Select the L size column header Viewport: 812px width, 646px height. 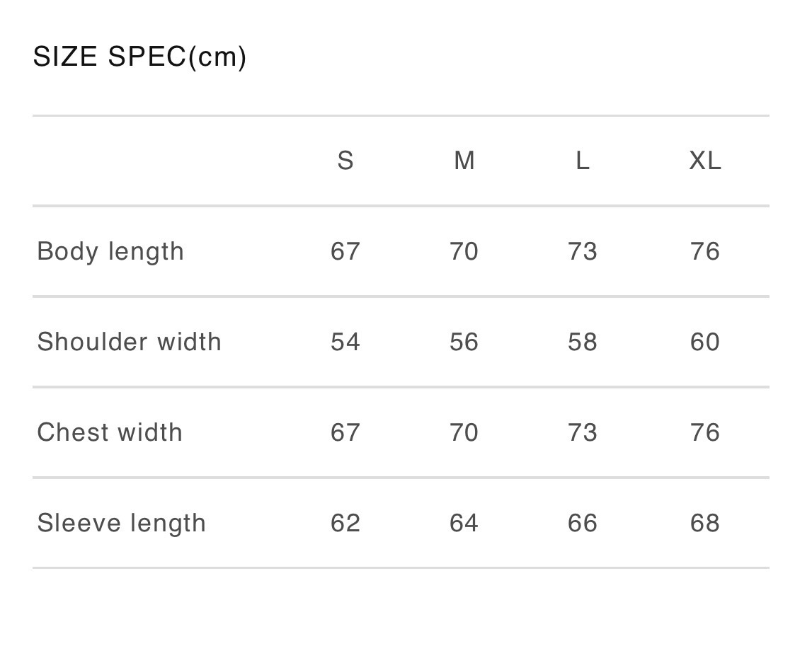pyautogui.click(x=582, y=161)
